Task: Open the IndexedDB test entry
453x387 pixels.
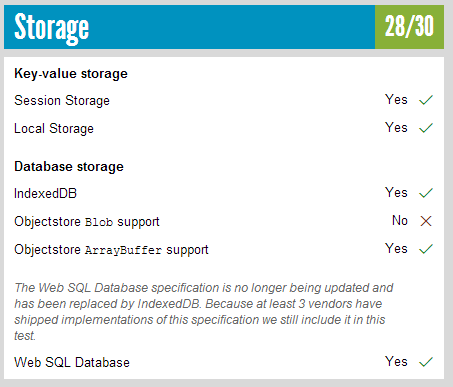Action: point(45,193)
